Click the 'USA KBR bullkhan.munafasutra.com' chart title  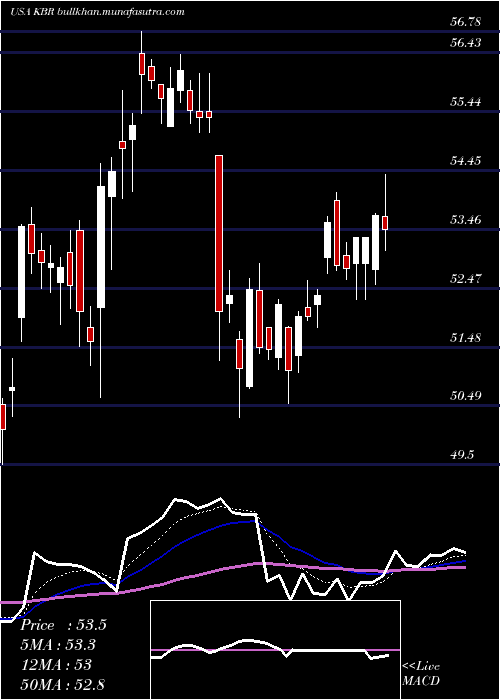(97, 12)
